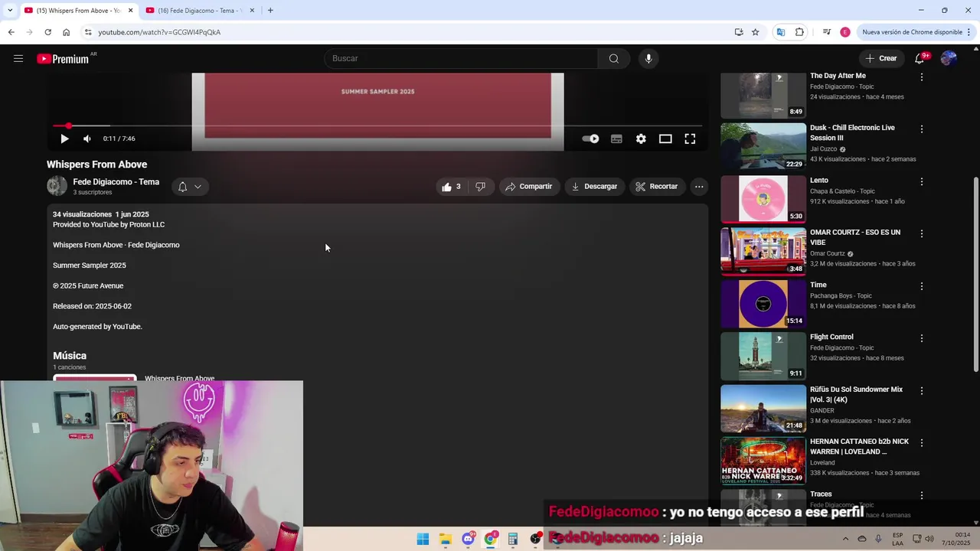Share the video via Compartir
Viewport: 980px width, 551px height.
(529, 186)
